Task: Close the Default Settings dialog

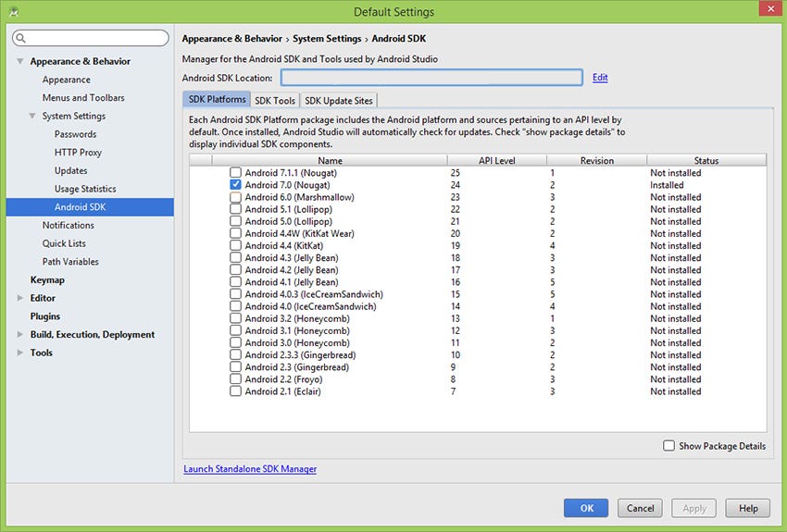Action: tap(770, 9)
